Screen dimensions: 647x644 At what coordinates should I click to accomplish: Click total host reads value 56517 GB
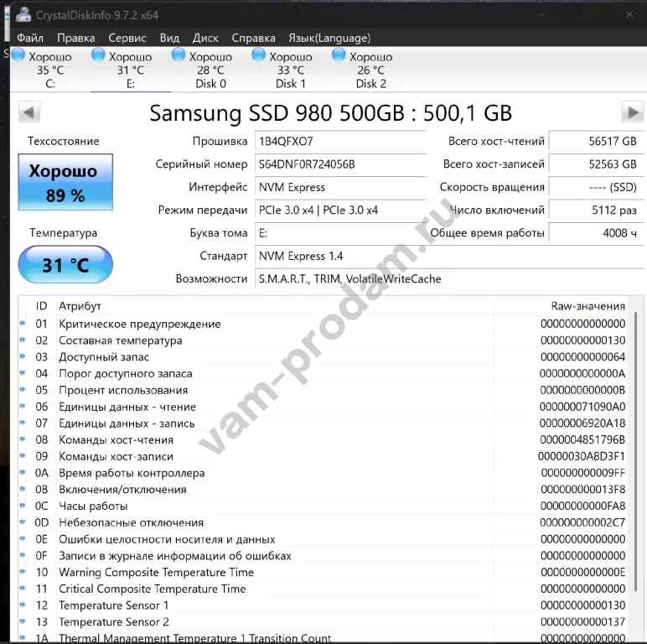596,142
